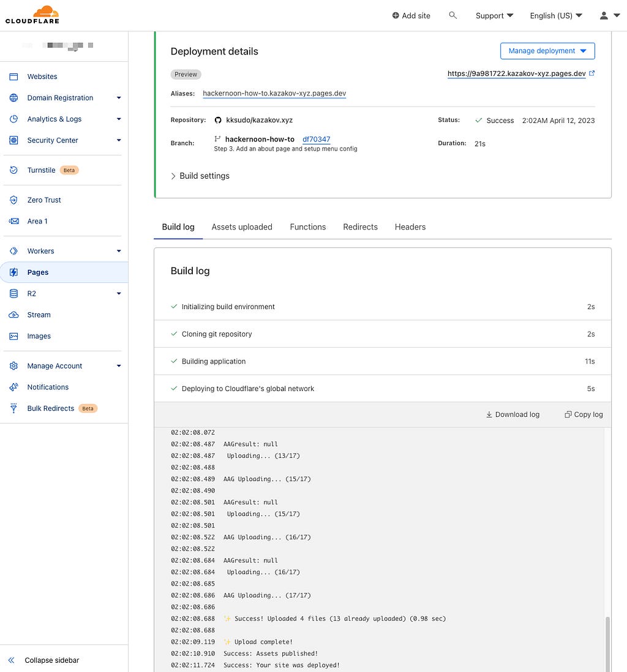Click the external link icon beside deployment URL
Viewport: 627px width, 672px height.
(x=592, y=73)
